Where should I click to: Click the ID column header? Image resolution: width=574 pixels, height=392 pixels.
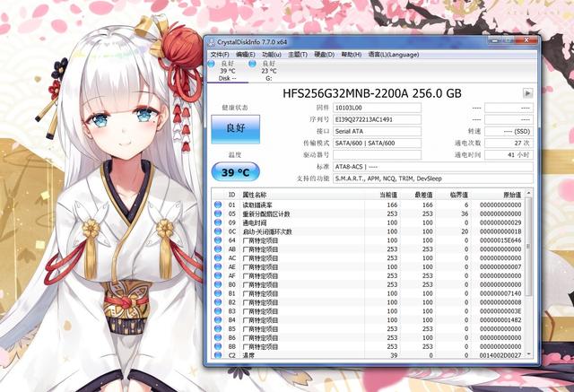pos(231,195)
